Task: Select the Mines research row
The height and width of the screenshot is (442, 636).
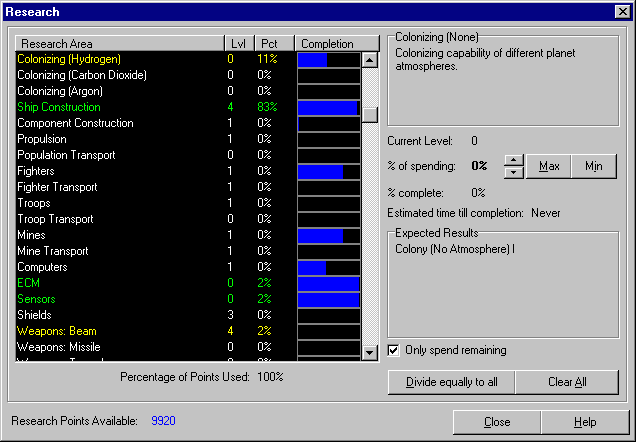Action: 189,235
